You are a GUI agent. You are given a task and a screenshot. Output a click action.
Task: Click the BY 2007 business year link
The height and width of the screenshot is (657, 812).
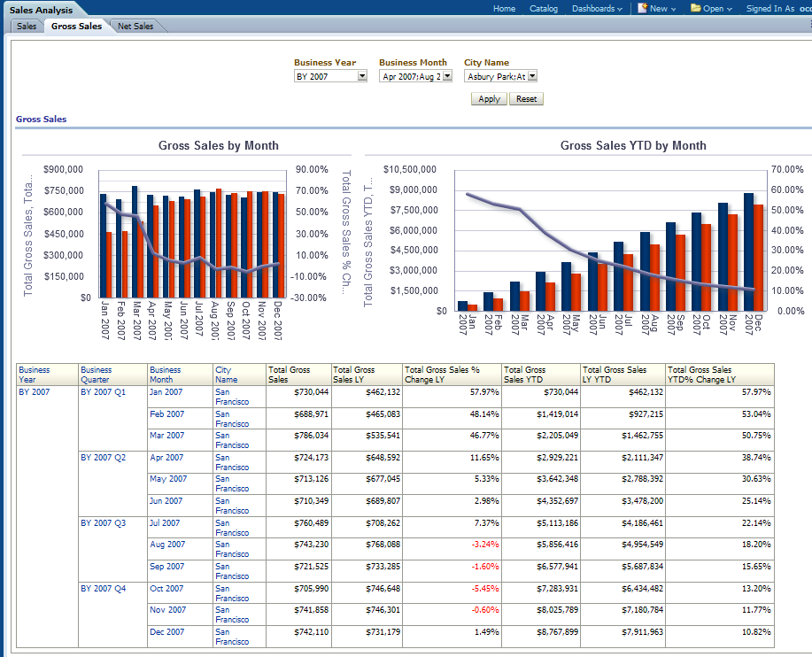[x=35, y=391]
